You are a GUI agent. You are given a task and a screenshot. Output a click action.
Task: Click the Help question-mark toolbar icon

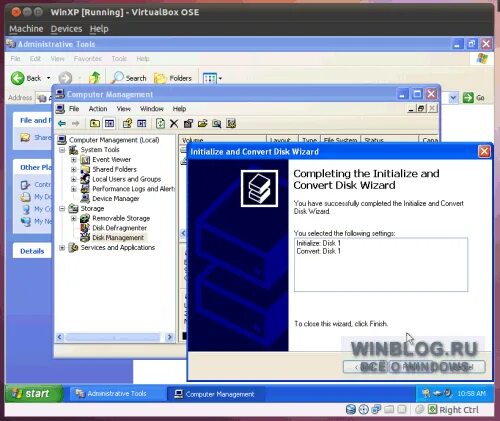127,124
